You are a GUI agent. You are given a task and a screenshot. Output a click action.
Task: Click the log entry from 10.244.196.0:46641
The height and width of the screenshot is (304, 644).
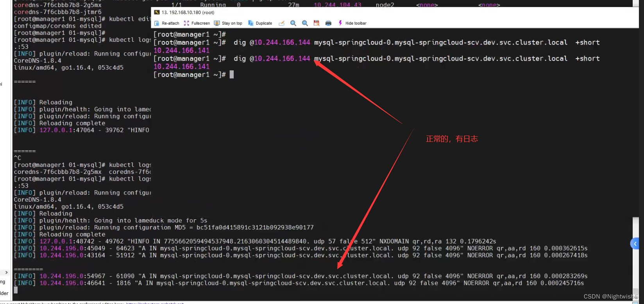point(299,283)
